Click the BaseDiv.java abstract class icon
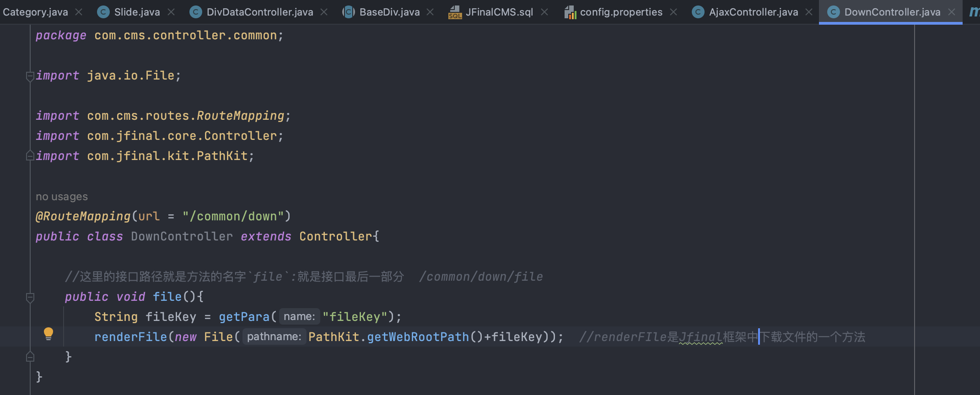980x395 pixels. click(x=349, y=12)
